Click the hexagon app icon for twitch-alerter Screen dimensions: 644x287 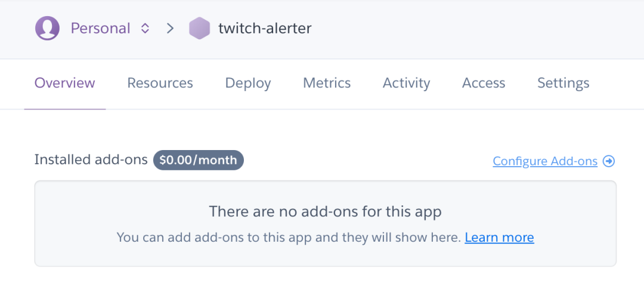(200, 29)
